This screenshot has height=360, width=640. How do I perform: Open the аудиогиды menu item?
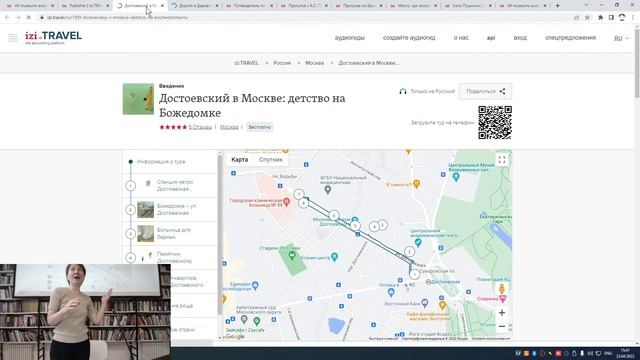[x=349, y=38]
